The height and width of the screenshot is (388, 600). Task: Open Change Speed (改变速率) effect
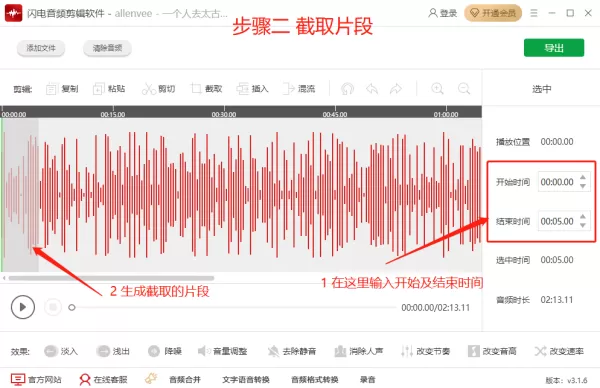tap(559, 351)
